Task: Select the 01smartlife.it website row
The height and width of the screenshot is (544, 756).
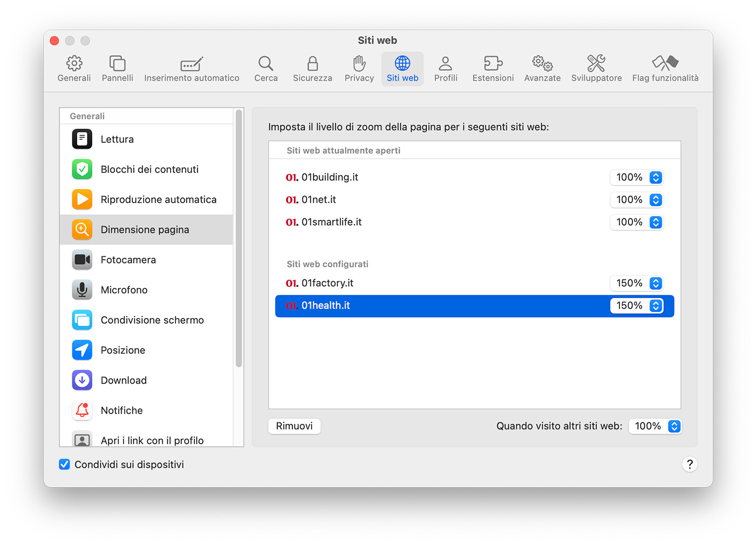Action: pos(432,222)
